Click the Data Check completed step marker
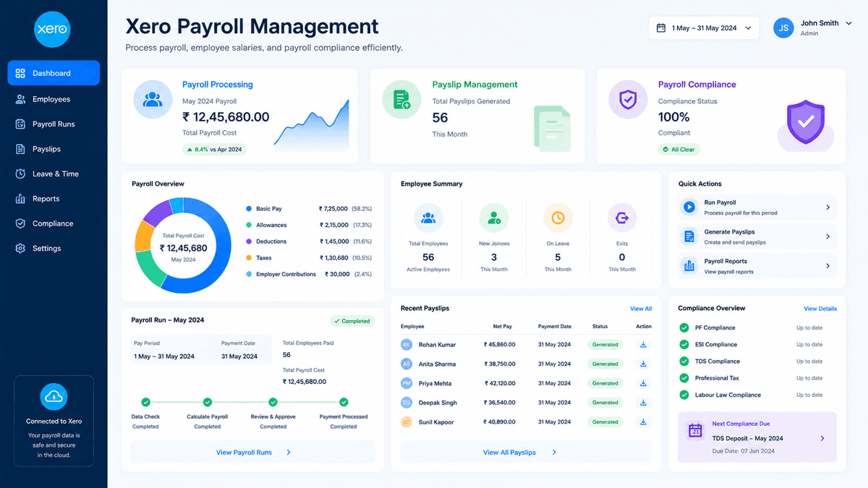Viewport: 868px width, 488px height. pos(145,403)
